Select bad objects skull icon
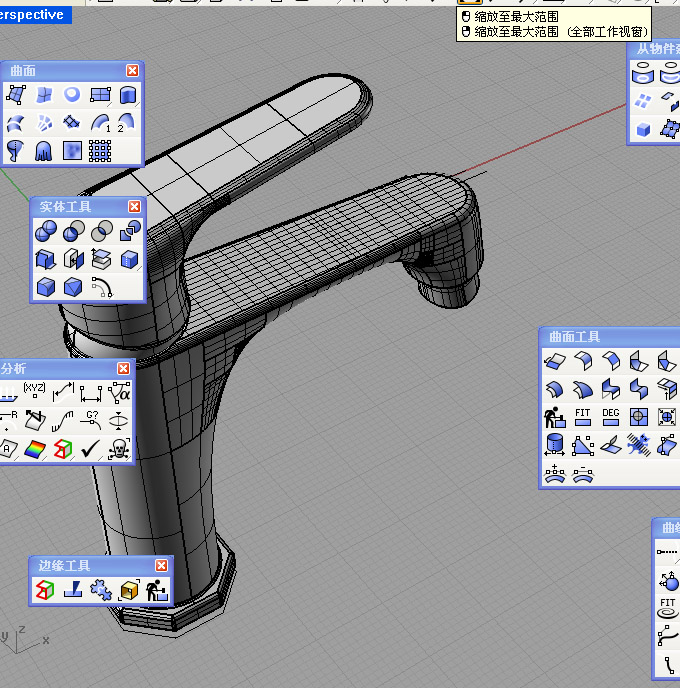 118,449
